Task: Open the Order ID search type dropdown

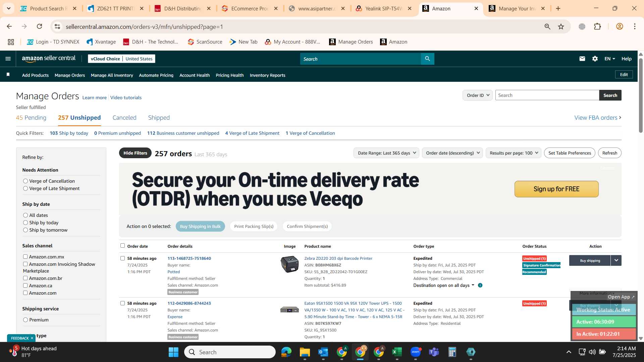Action: click(478, 95)
